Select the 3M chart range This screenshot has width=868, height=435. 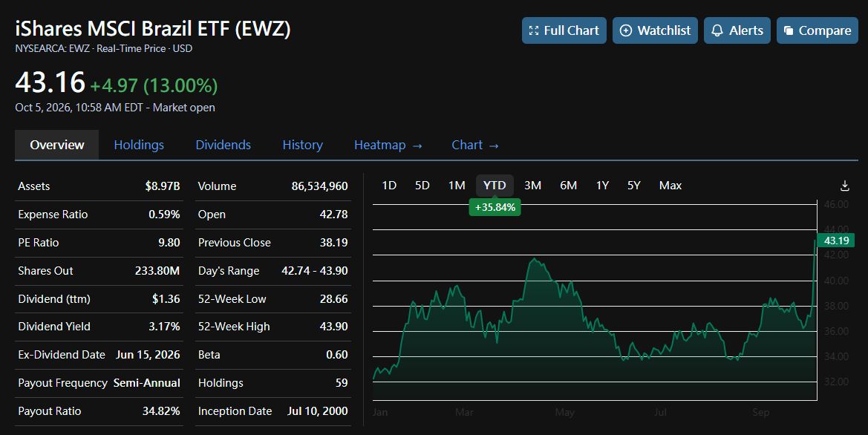[532, 186]
